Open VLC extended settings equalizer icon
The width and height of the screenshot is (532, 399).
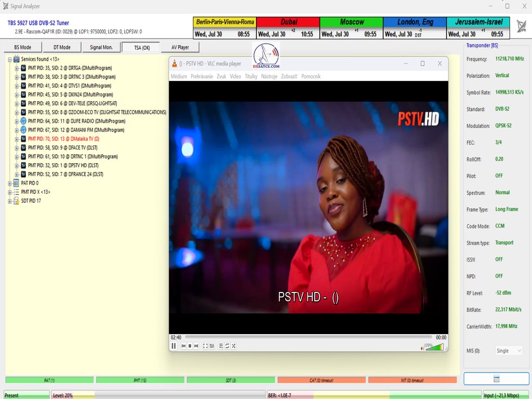(211, 346)
